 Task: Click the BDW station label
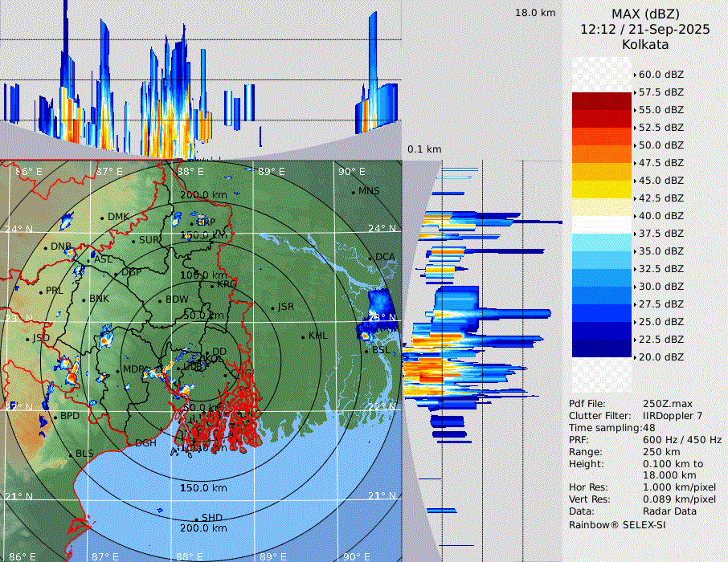[x=176, y=299]
